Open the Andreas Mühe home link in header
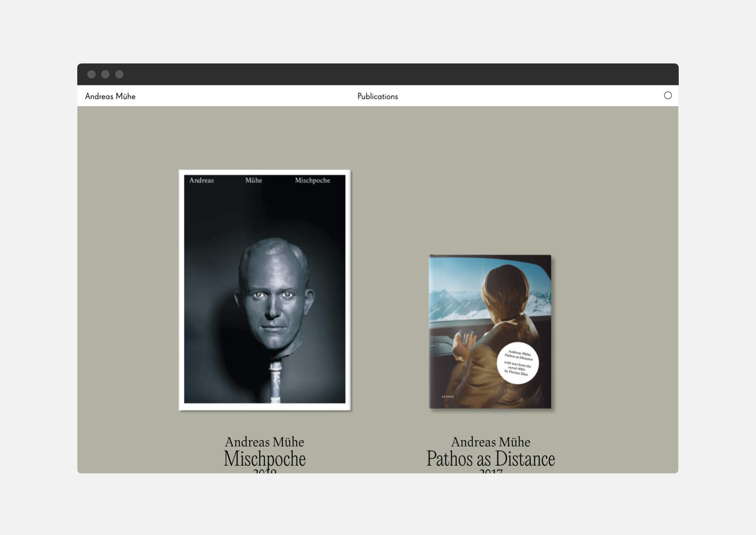The height and width of the screenshot is (535, 756). [x=110, y=96]
